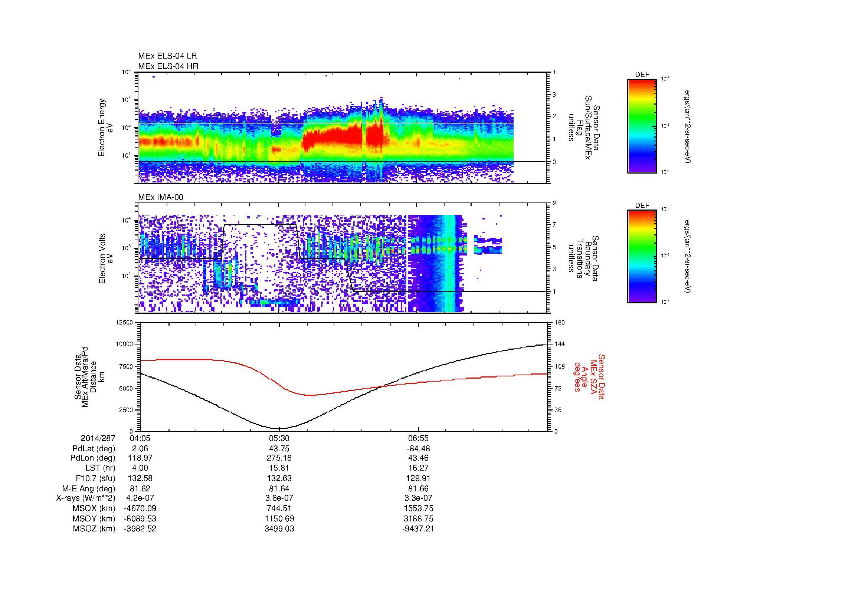The width and height of the screenshot is (868, 613).
Task: Select the top DEF color bar
Action: [642, 126]
